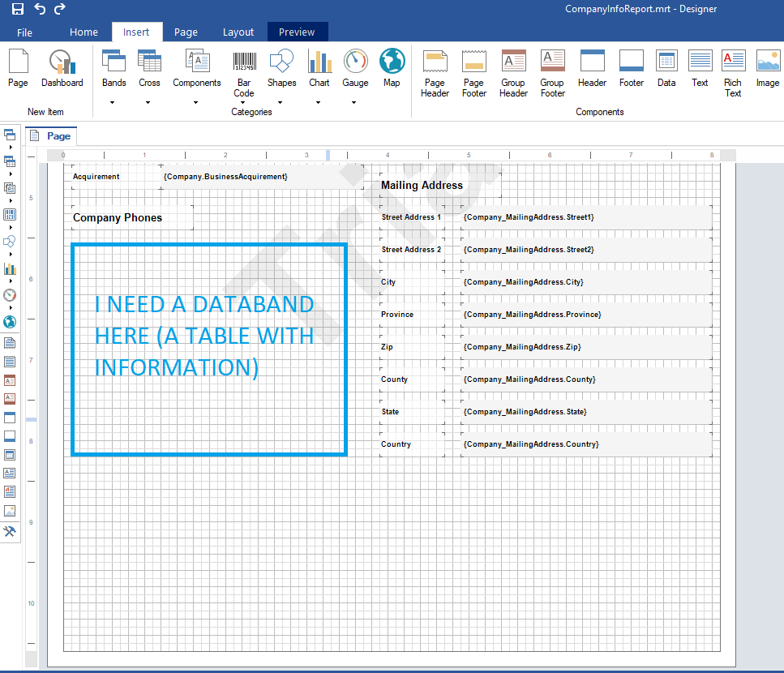Expand the Chart dropdown arrow in the ribbon
The width and height of the screenshot is (784, 673).
(318, 102)
